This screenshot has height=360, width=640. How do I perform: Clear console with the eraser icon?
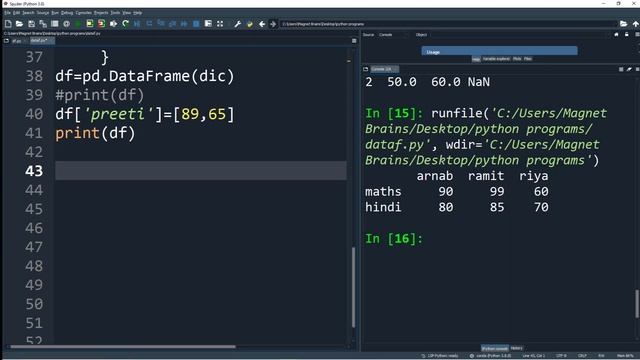(629, 69)
